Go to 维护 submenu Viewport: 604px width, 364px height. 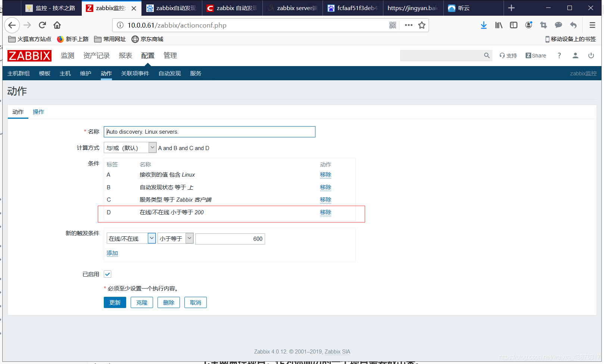pos(85,73)
